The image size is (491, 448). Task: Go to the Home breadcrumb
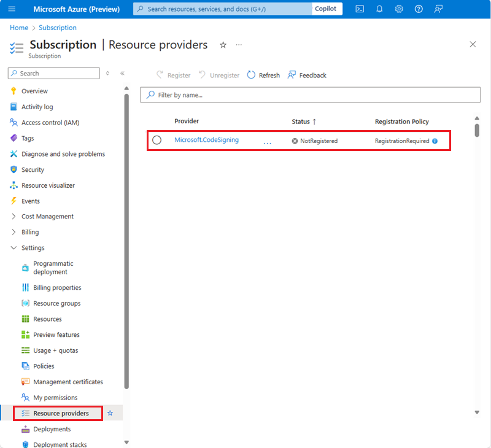click(x=19, y=28)
